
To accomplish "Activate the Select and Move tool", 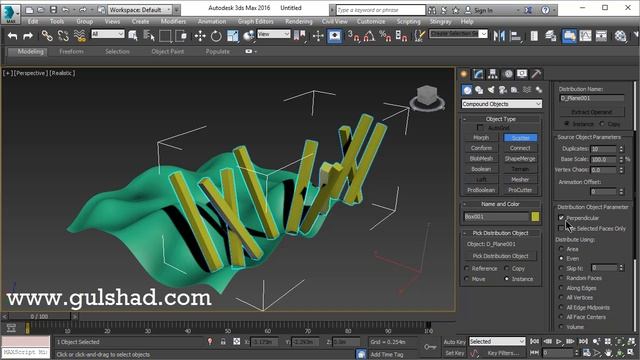I will point(200,36).
